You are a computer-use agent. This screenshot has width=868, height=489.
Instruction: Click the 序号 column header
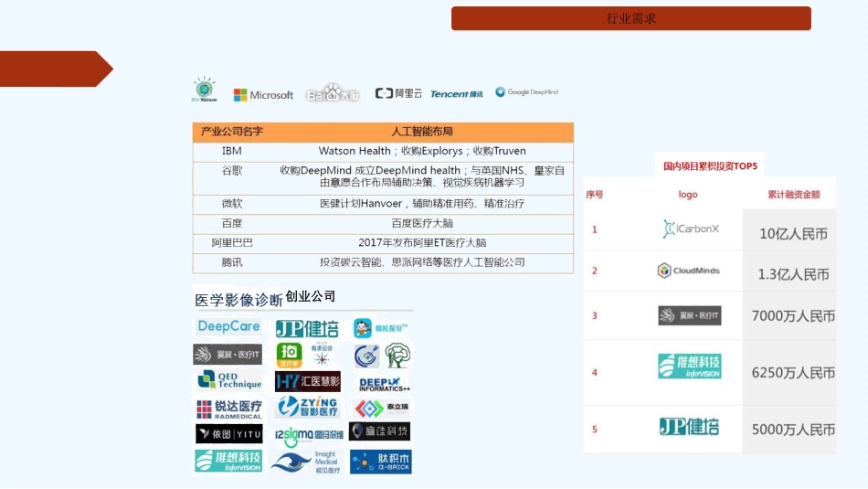[x=595, y=195]
